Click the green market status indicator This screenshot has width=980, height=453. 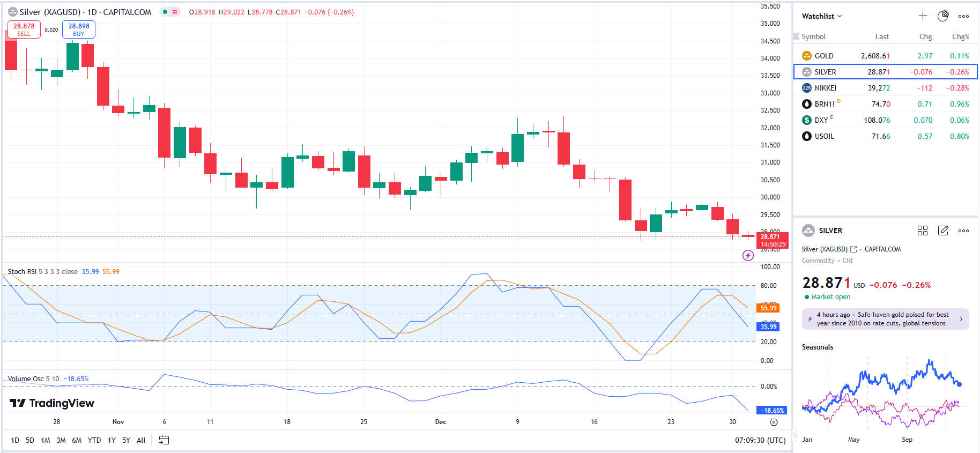[x=165, y=12]
